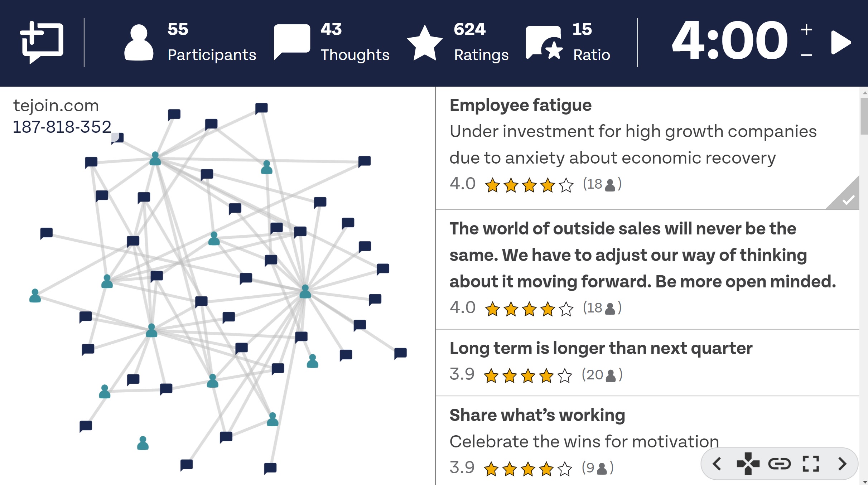Click the half-faded thought node near the join code

coord(117,138)
